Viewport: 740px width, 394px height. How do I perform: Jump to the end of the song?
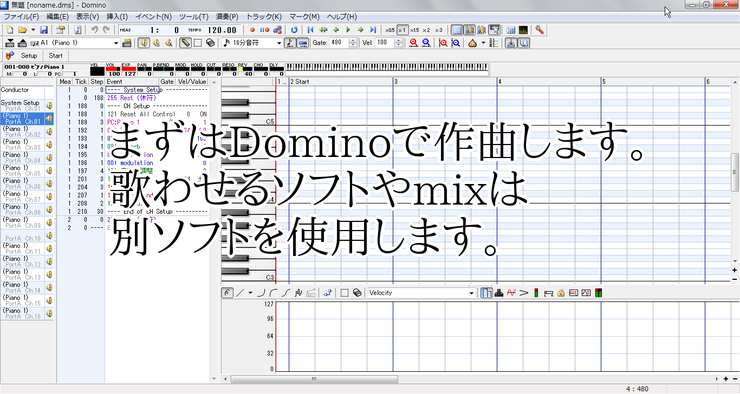click(x=373, y=30)
